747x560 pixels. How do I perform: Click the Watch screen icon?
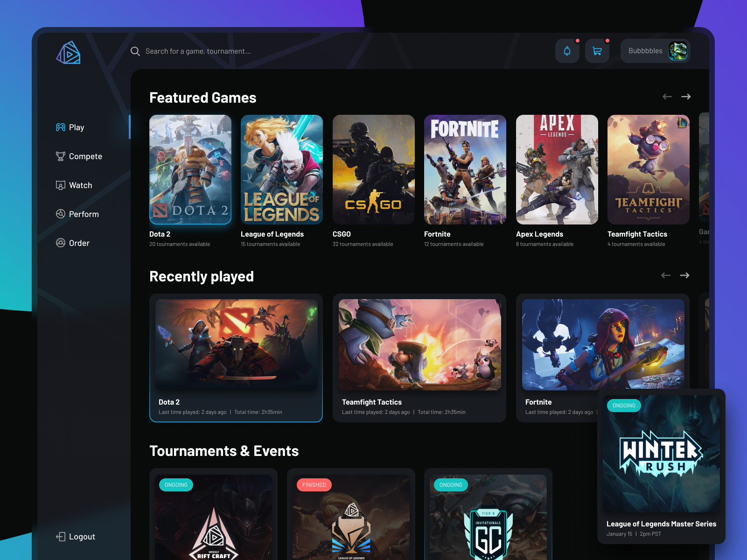coord(61,185)
